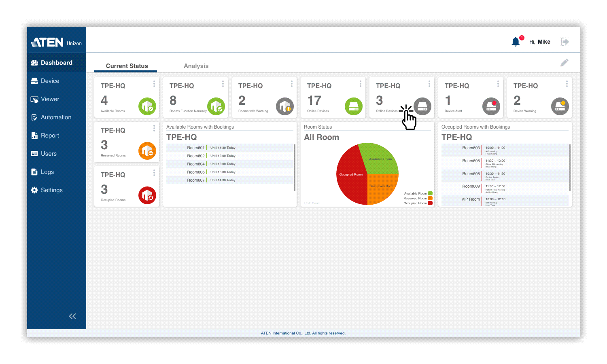Click the Rooms with Warning icon
Image resolution: width=607 pixels, height=364 pixels.
coord(285,106)
